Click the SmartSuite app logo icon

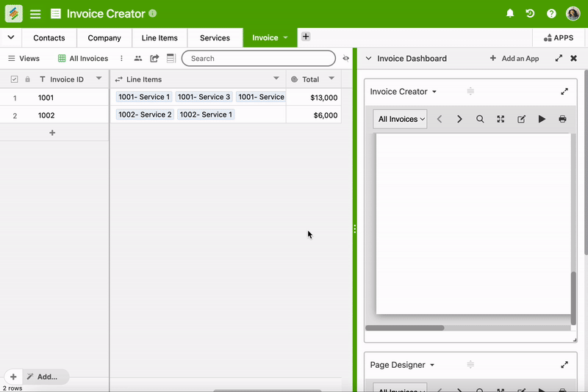point(13,13)
